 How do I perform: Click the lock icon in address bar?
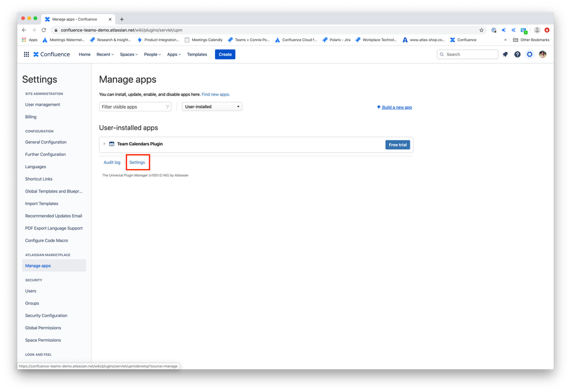click(x=55, y=30)
